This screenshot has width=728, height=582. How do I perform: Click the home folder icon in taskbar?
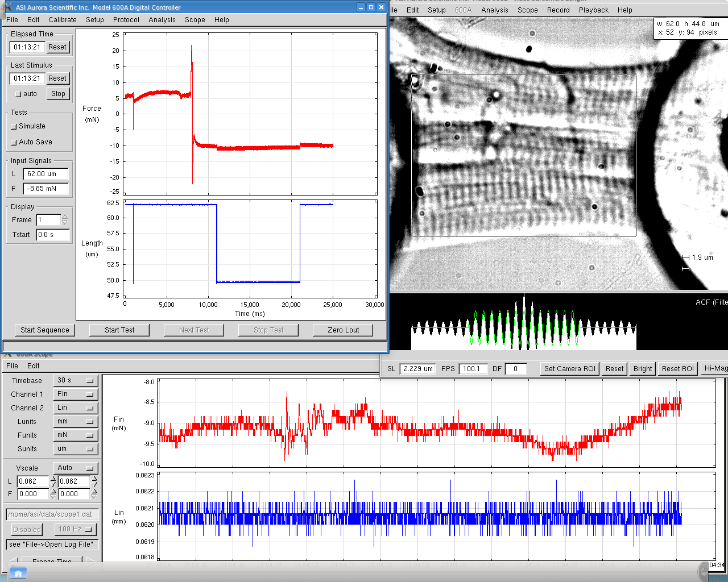18,573
